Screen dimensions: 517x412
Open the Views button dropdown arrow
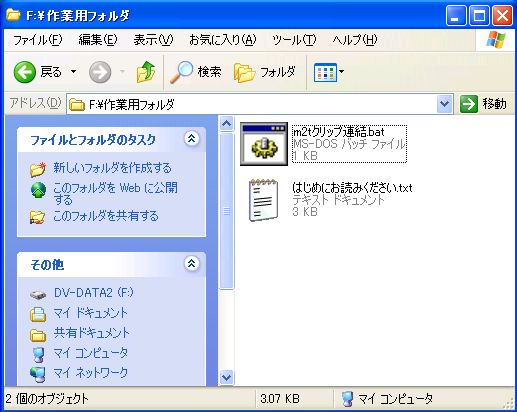(342, 72)
